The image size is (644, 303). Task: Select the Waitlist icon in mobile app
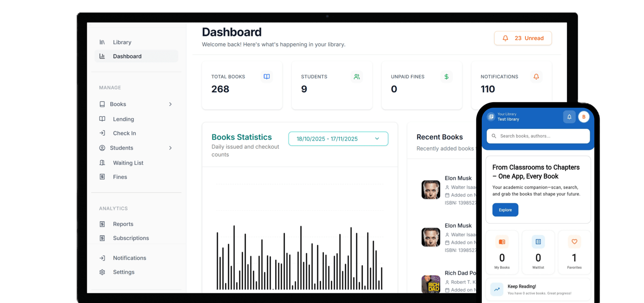click(x=538, y=242)
